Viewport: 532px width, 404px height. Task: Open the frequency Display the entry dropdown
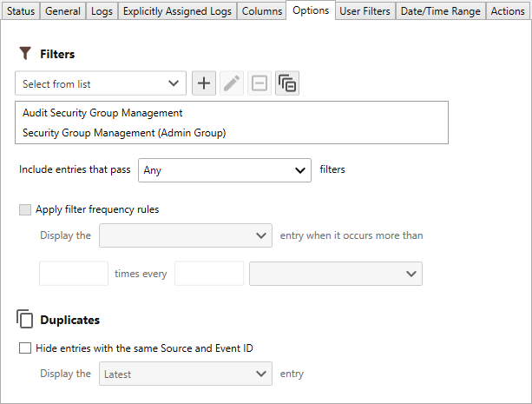(186, 235)
